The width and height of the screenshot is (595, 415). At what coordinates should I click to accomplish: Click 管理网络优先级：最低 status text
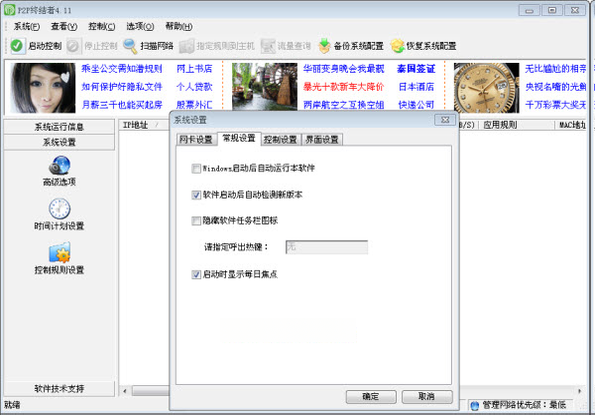click(x=524, y=406)
